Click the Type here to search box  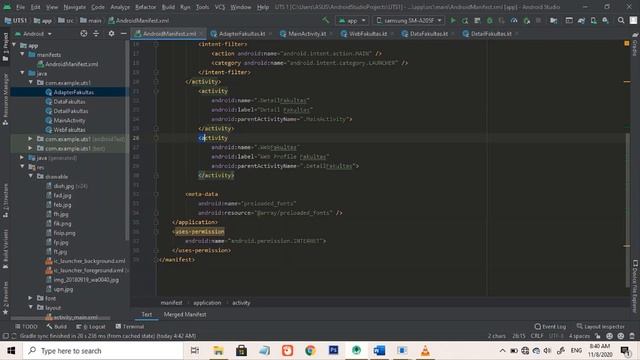click(103, 351)
